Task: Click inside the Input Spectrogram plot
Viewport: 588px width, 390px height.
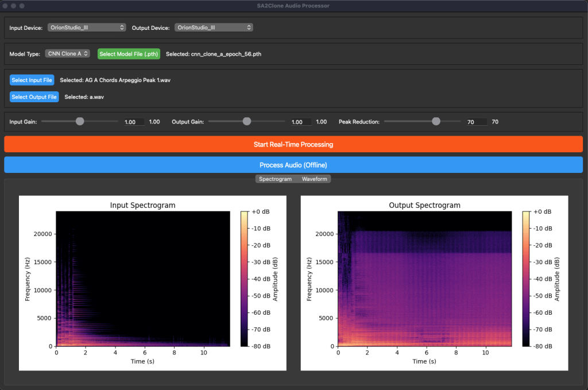Action: click(x=142, y=279)
